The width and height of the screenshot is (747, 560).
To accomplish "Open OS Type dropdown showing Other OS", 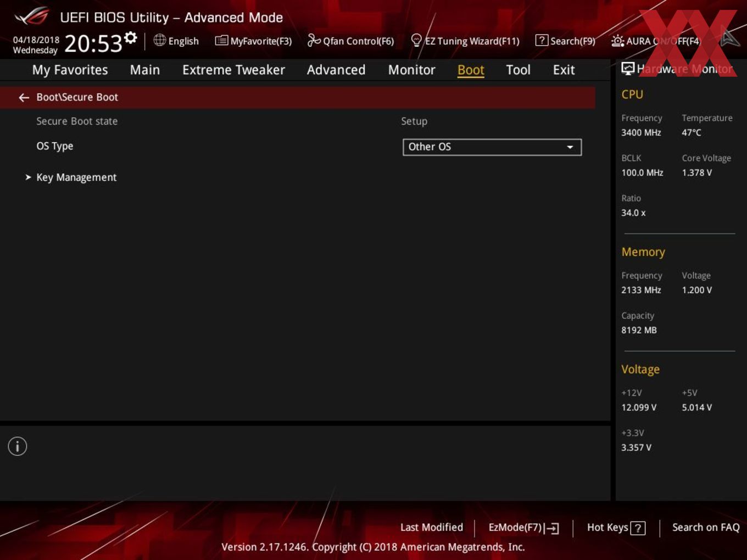I will (492, 147).
